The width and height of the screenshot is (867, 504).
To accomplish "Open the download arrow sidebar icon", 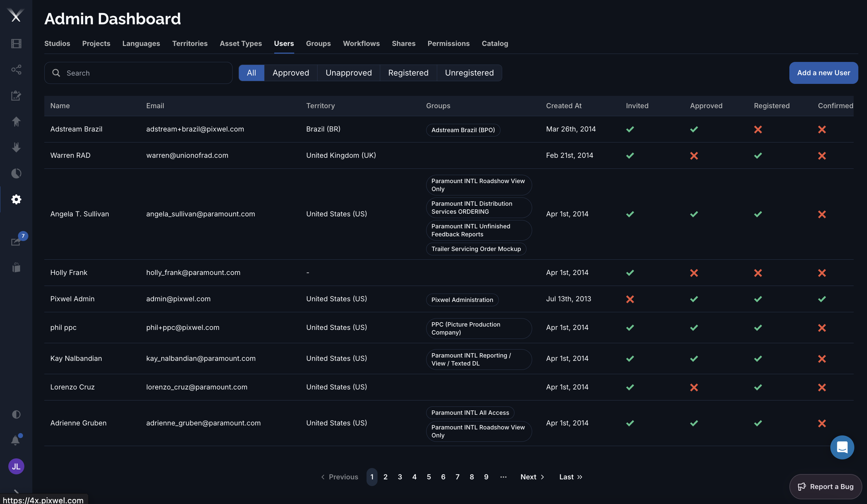I will tap(16, 147).
